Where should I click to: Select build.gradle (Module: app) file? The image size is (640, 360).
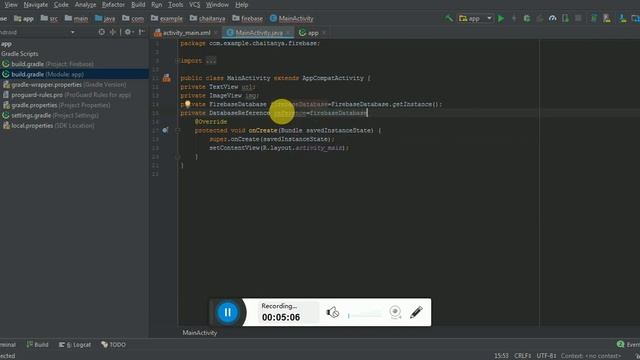[x=74, y=74]
